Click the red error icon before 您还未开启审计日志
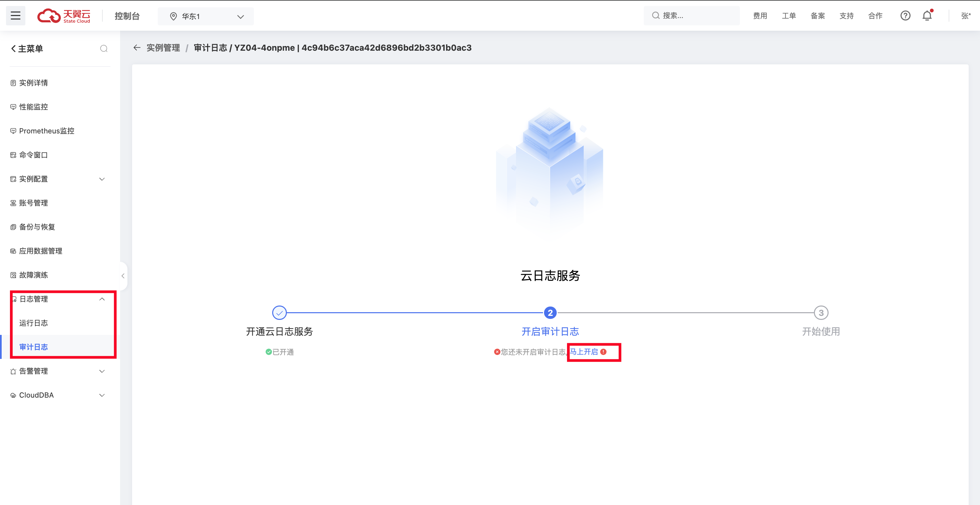Image resolution: width=980 pixels, height=505 pixels. tap(497, 352)
